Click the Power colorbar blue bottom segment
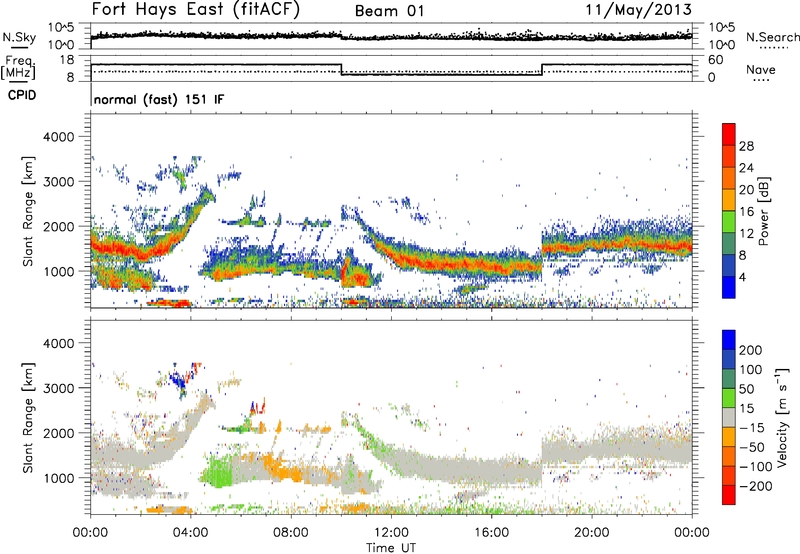Viewport: 800px width, 554px height. (729, 287)
